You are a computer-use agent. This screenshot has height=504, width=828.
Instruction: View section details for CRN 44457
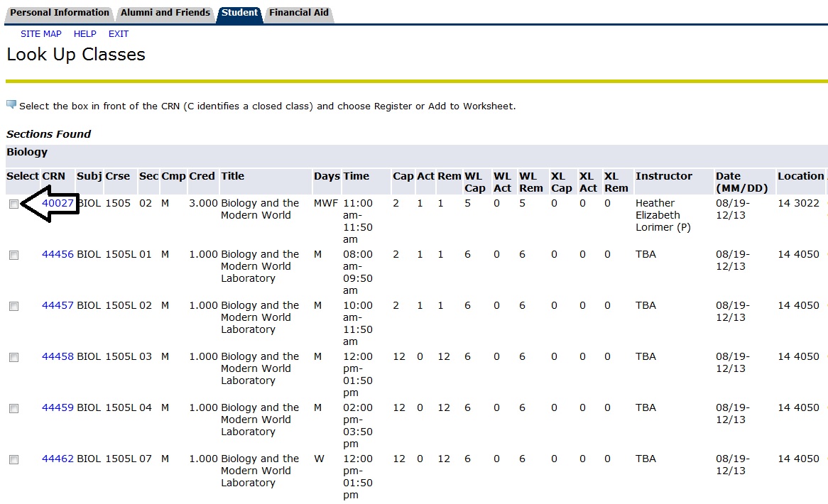(x=58, y=305)
